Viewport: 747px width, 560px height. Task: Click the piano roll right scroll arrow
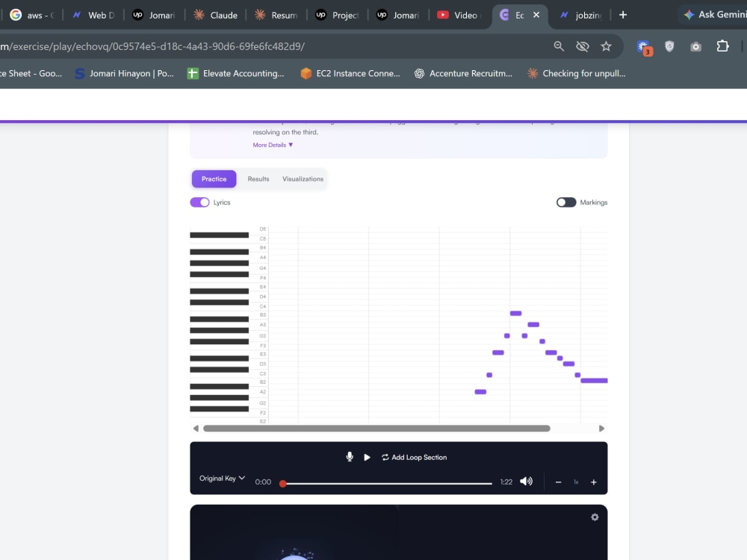coord(601,429)
